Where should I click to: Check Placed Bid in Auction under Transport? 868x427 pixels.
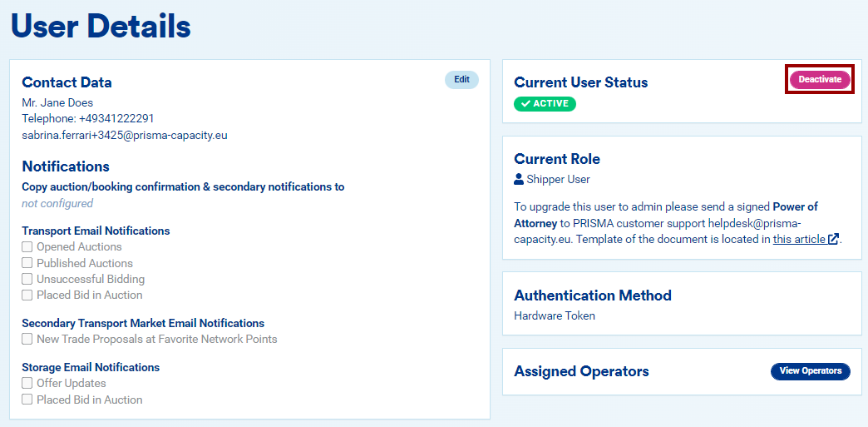tap(27, 295)
